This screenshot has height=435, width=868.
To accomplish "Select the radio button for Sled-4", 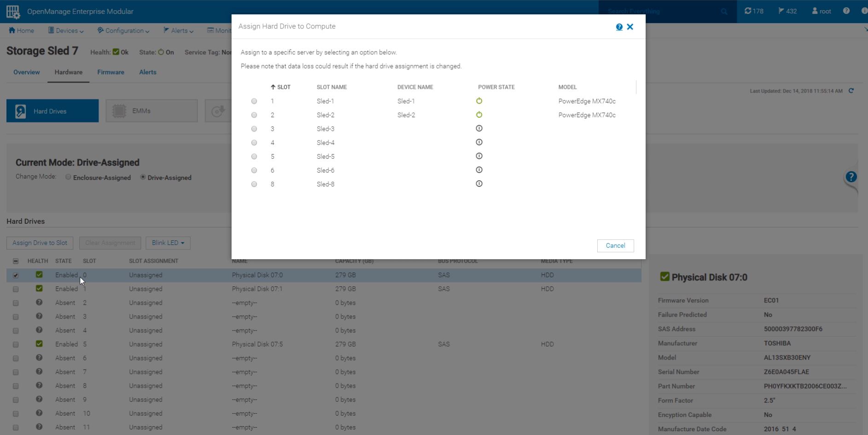I will pos(254,143).
